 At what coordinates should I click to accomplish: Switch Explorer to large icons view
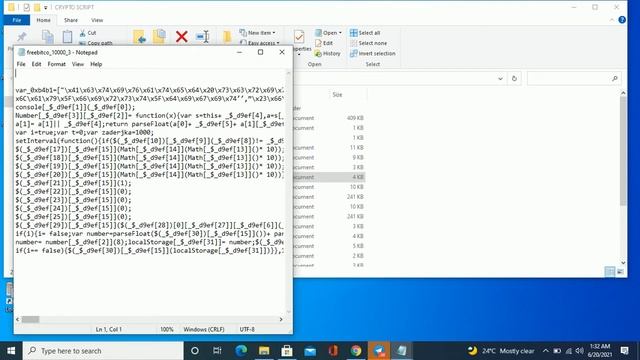click(620, 271)
